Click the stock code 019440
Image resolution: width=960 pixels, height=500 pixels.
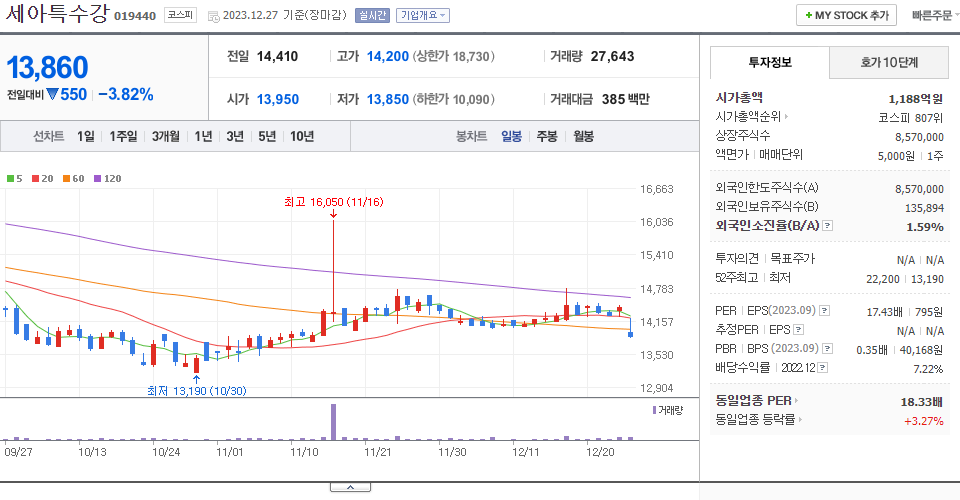135,16
